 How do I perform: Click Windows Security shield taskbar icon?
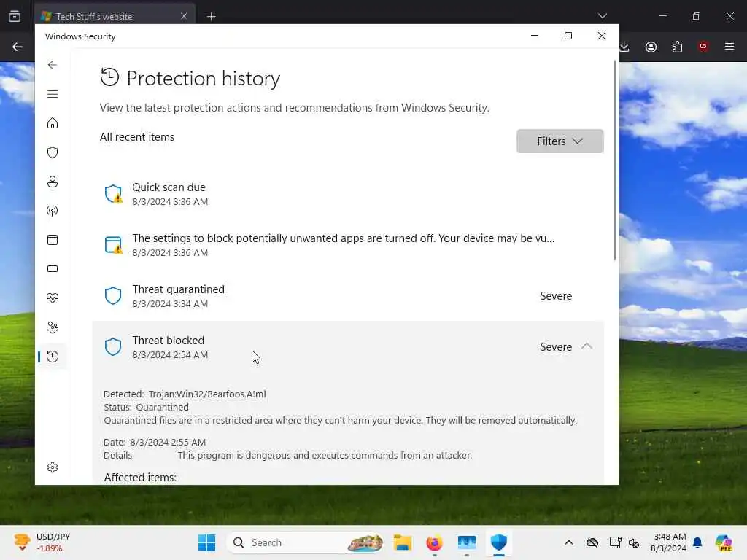[x=499, y=542]
